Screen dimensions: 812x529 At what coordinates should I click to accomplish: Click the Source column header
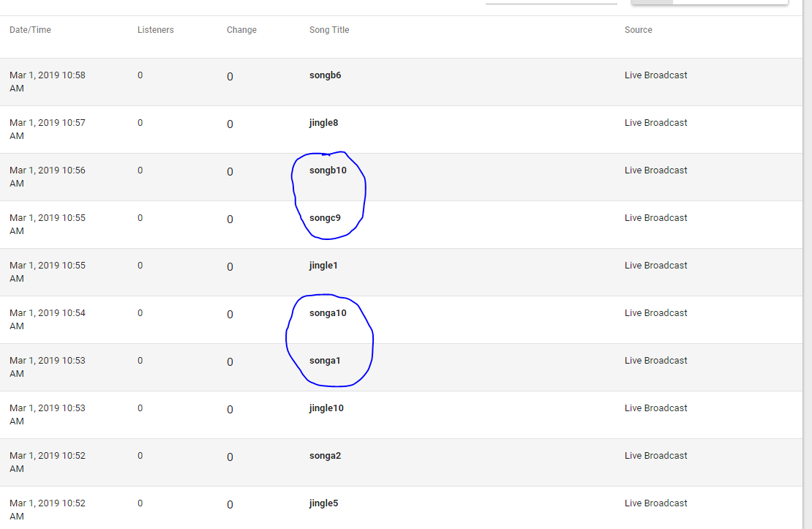pos(638,30)
